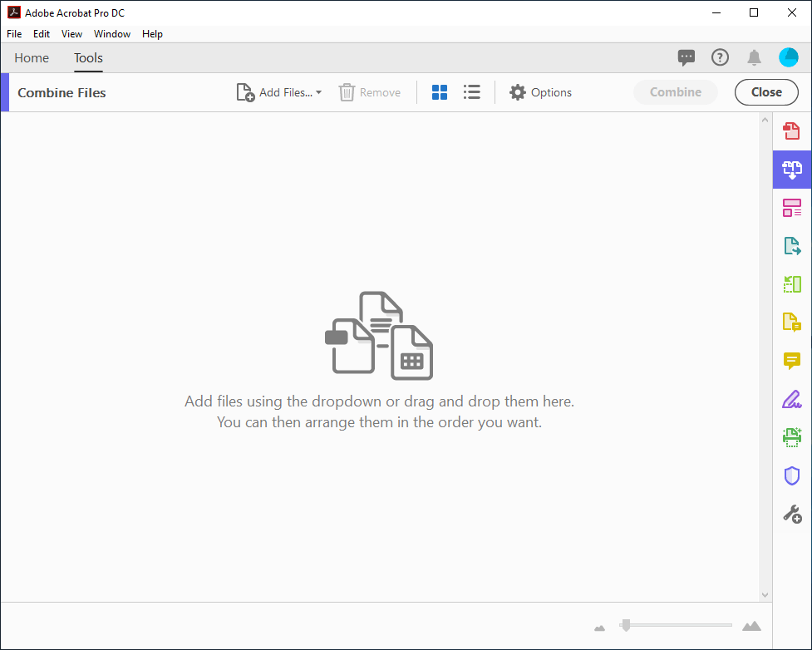Open the Organize Pages pink sidebar icon
The image size is (812, 650).
(791, 208)
